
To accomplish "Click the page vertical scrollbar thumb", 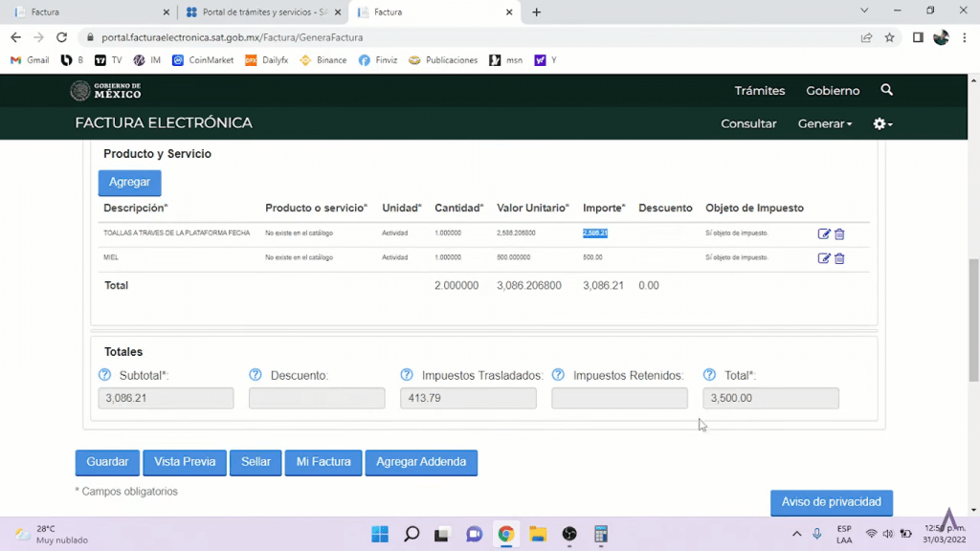I will [x=973, y=320].
